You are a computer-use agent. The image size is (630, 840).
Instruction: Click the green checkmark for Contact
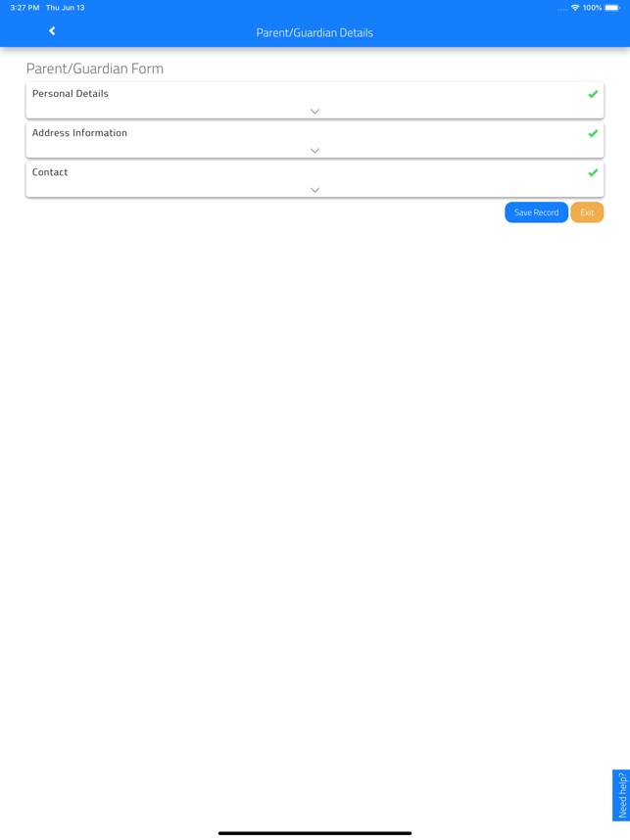[x=593, y=173]
